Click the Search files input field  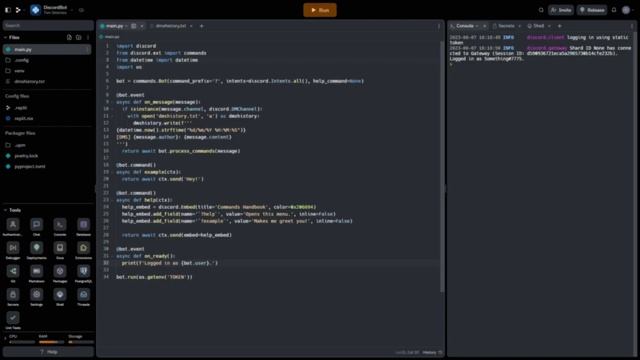coord(48,25)
